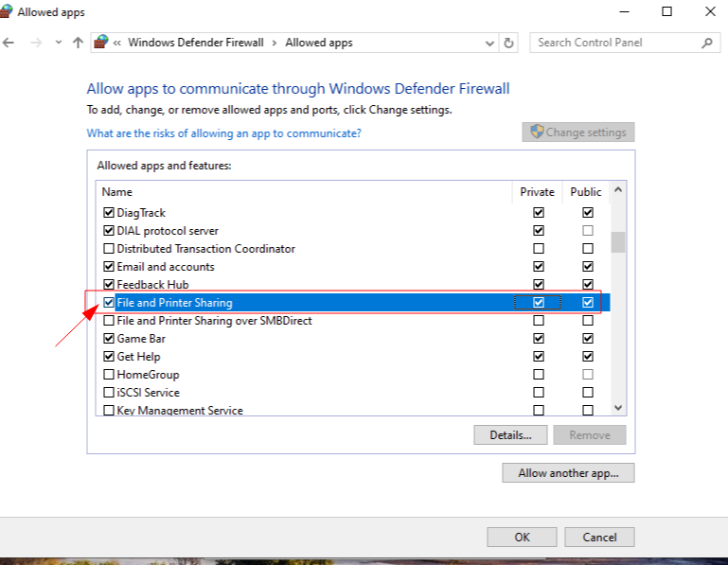Toggle Email and accounts name checkbox
Image resolution: width=728 pixels, height=565 pixels.
[109, 267]
